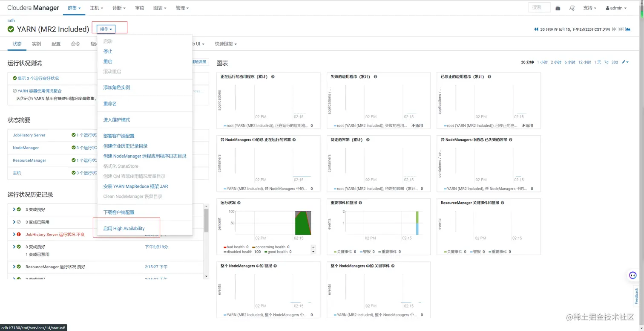Set chart range to 12 小时
Screen dimensions: 644x331
(584, 62)
